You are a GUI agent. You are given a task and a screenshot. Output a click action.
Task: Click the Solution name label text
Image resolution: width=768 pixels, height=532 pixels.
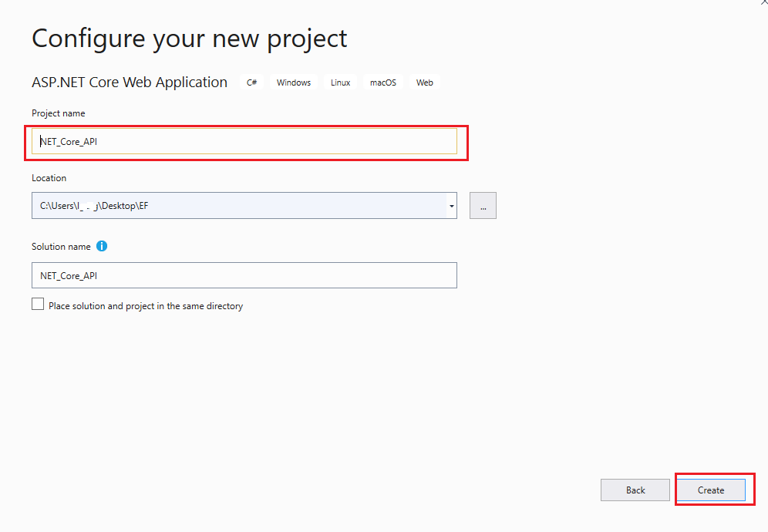[x=61, y=247]
